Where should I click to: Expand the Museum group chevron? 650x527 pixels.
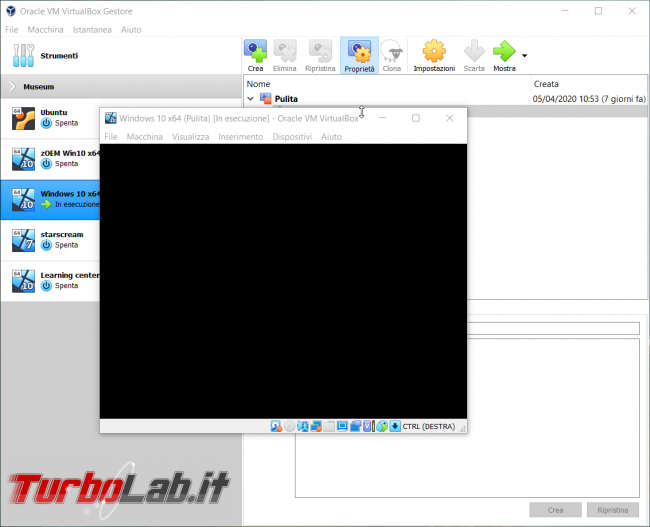pos(12,86)
